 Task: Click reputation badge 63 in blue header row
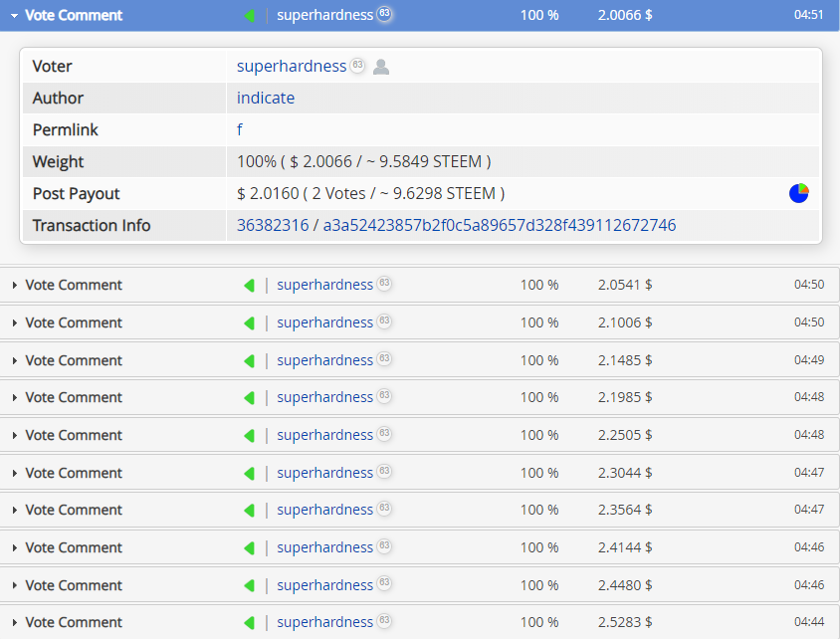(x=384, y=13)
